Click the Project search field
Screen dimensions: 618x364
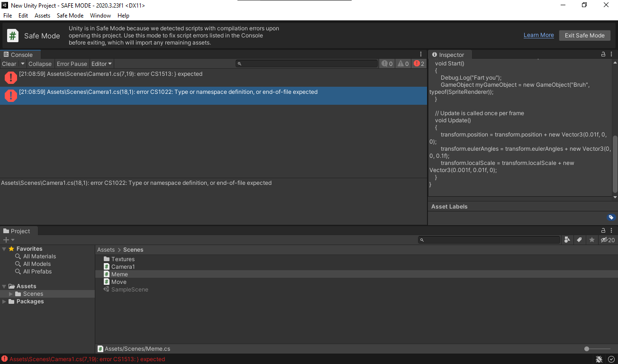(489, 240)
